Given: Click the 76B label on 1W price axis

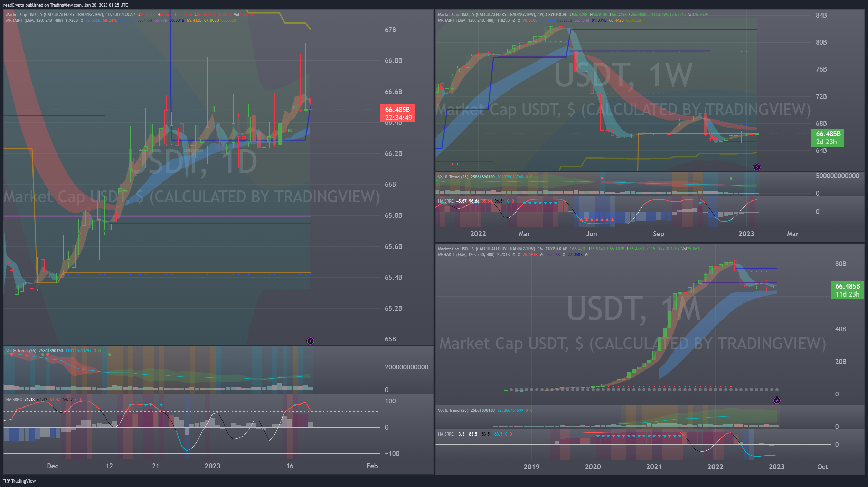Looking at the screenshot, I should click(821, 69).
